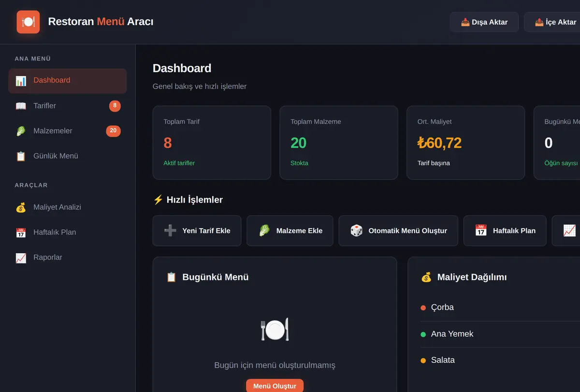Click the Raporlar chart icon in sidebar
This screenshot has height=392, width=580.
[x=21, y=258]
